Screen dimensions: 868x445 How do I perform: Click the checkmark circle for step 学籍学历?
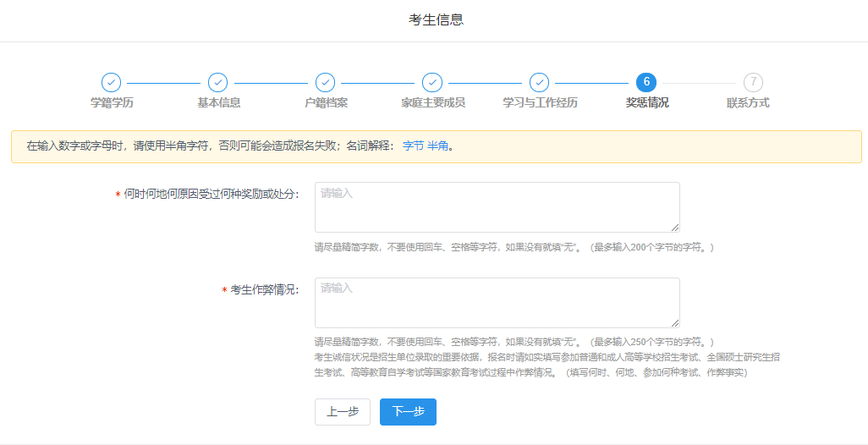pos(111,82)
